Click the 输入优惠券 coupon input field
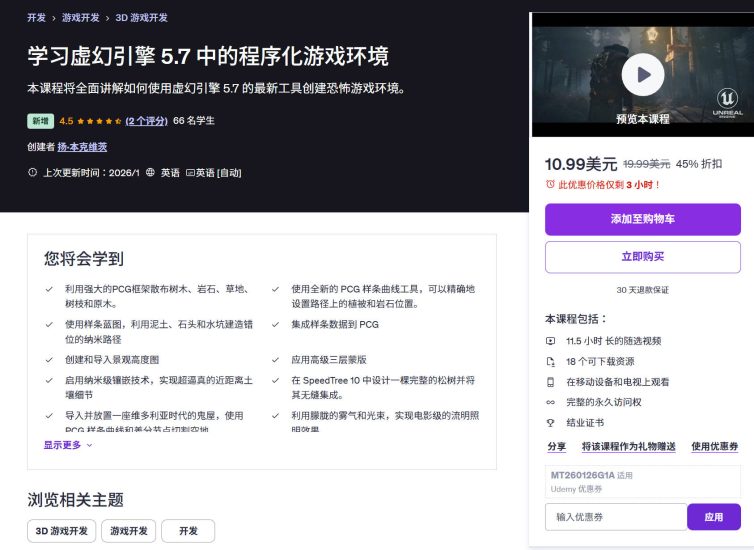Viewport: 754px width, 550px height. [x=615, y=517]
